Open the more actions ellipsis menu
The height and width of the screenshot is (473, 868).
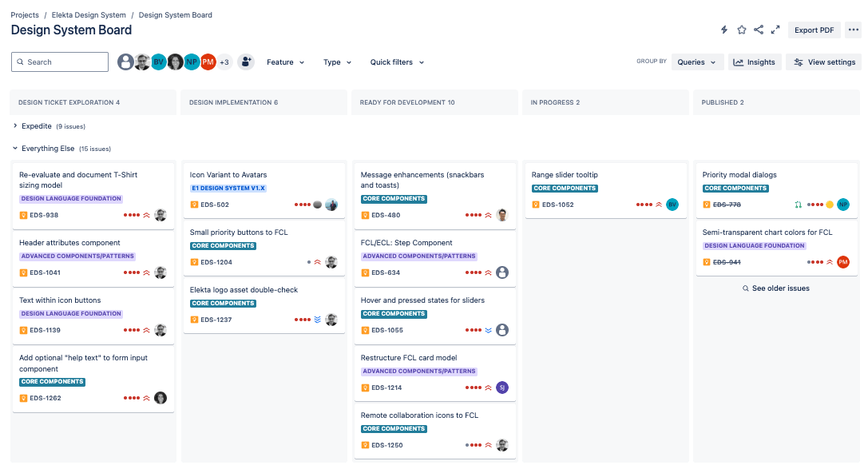click(x=853, y=29)
